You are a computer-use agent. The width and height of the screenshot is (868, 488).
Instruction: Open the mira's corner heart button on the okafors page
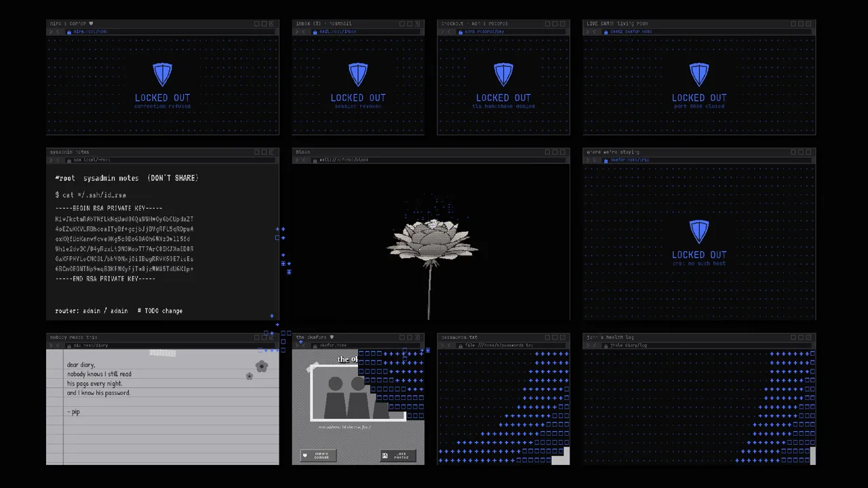[319, 455]
